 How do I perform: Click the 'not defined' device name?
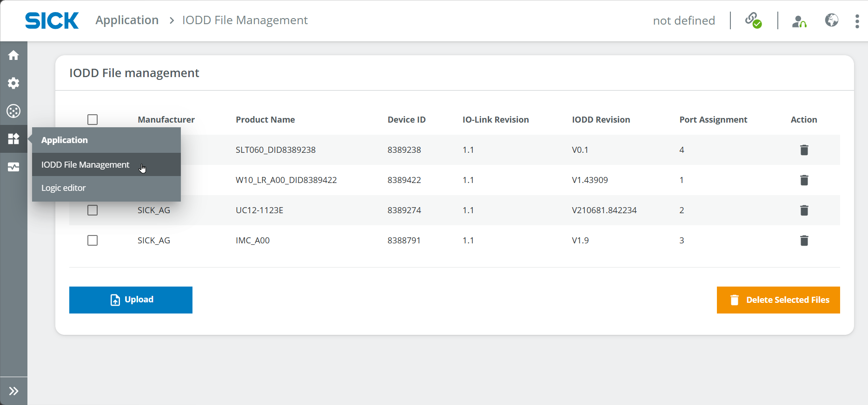coord(684,20)
